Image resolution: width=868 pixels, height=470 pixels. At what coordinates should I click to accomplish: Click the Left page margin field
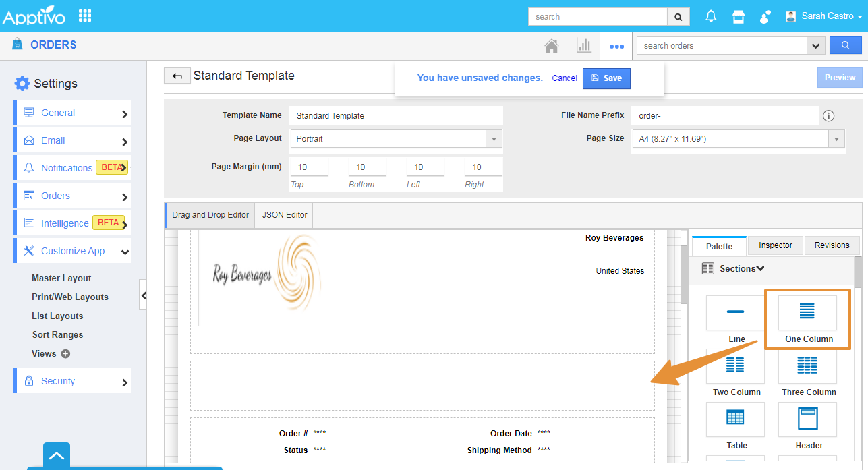(x=426, y=167)
